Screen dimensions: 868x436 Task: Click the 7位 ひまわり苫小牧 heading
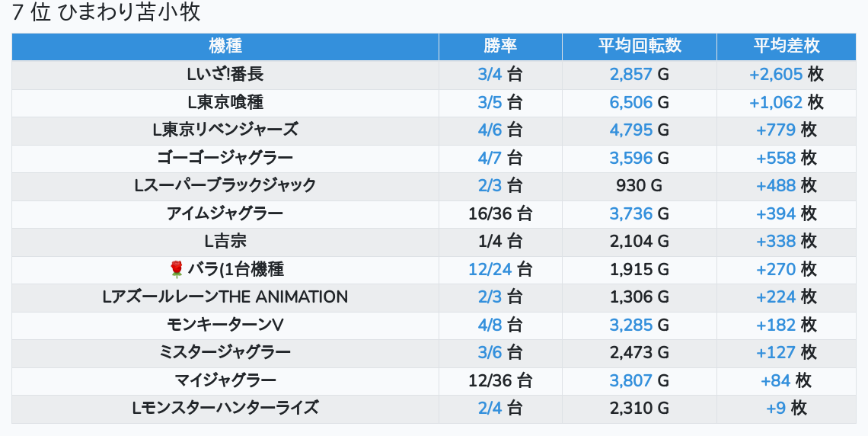(x=107, y=13)
